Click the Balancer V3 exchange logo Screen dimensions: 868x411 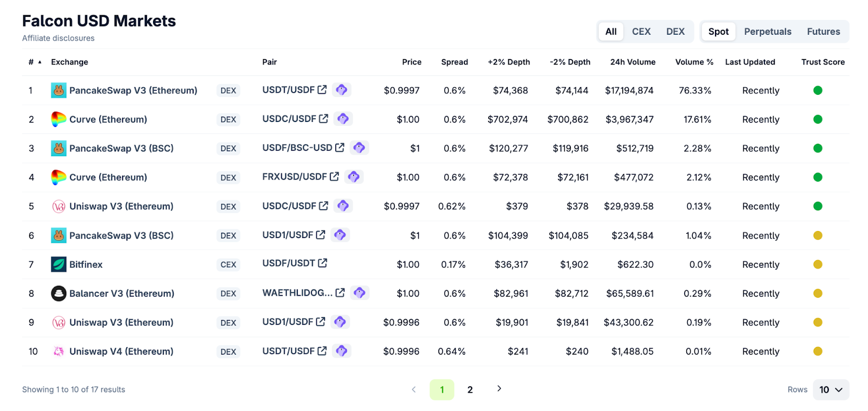pos(59,293)
